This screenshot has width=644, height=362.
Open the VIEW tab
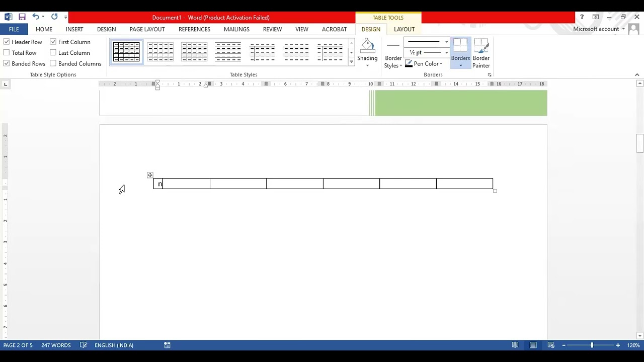tap(302, 29)
